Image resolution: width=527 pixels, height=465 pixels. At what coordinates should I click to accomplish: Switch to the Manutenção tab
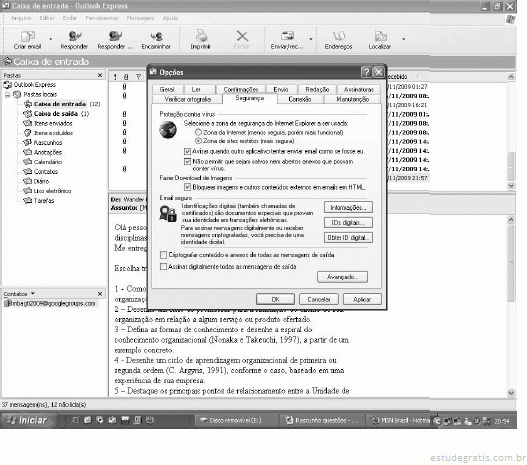click(x=353, y=99)
